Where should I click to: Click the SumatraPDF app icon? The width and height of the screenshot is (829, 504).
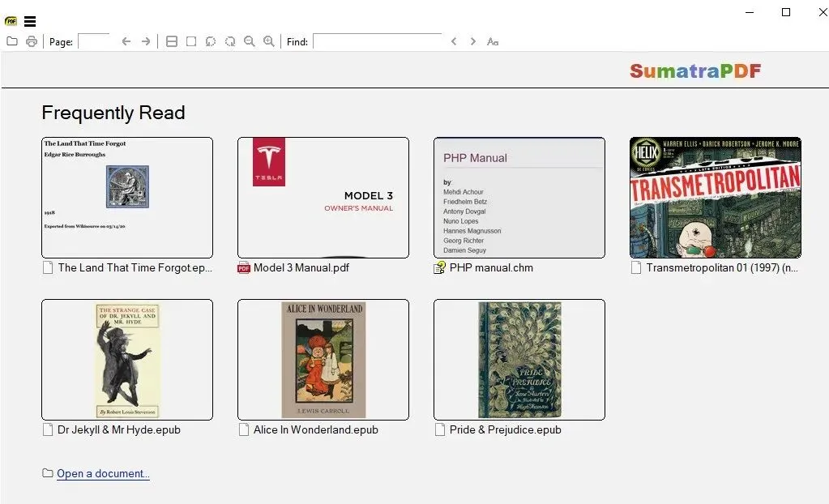click(x=11, y=21)
